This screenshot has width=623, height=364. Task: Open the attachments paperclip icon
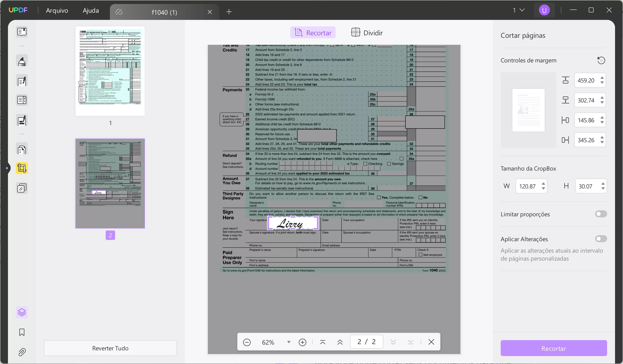22,352
